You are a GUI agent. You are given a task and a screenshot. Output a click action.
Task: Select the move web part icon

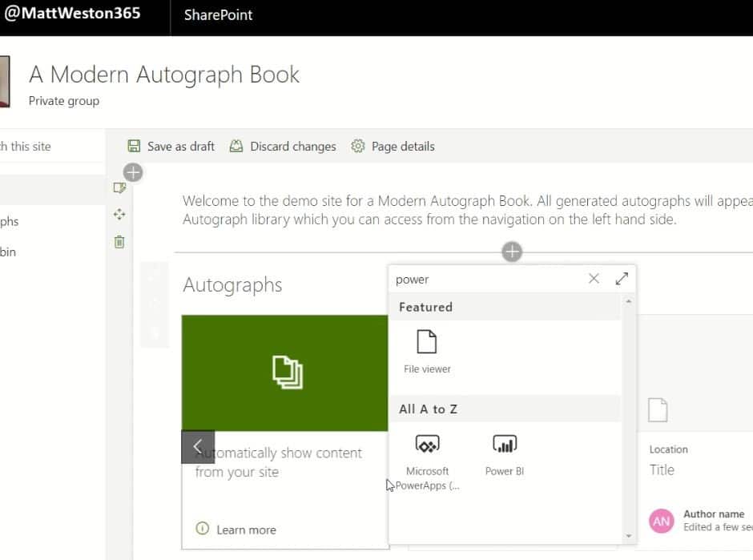pyautogui.click(x=119, y=214)
